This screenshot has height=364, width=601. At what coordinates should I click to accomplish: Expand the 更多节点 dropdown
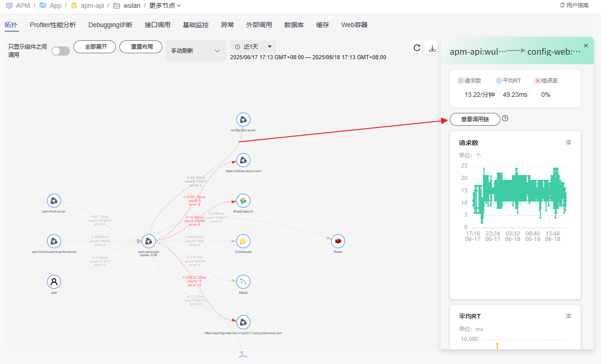(x=165, y=6)
